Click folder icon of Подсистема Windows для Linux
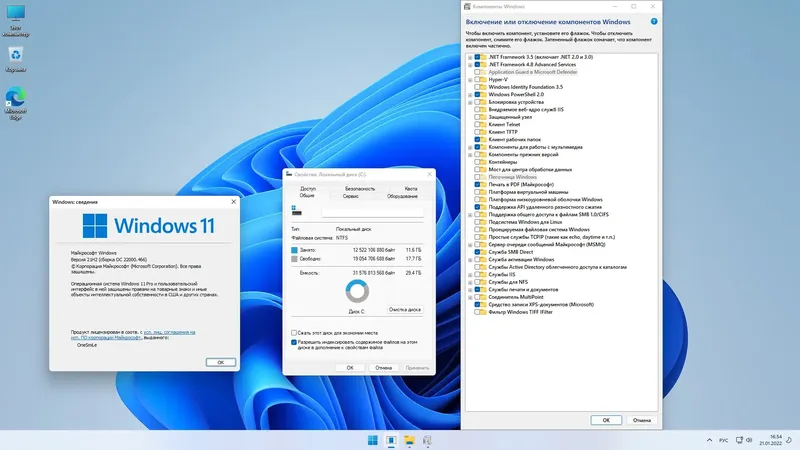Screen dimensions: 800x450 click(482, 222)
